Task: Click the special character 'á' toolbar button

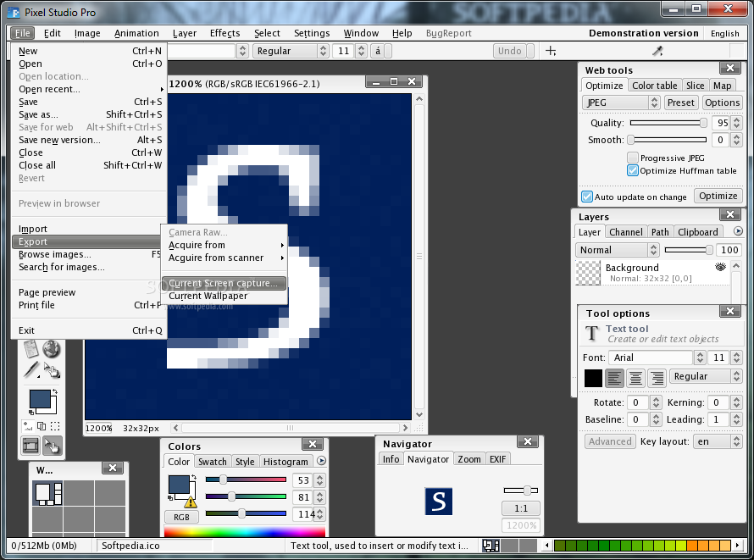Action: click(x=378, y=51)
